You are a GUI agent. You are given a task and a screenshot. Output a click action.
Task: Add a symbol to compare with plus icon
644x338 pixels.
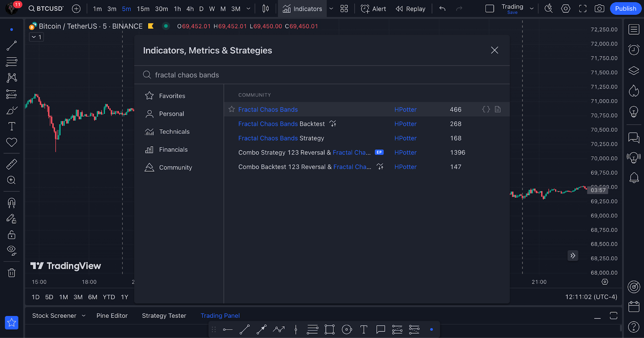coord(76,8)
